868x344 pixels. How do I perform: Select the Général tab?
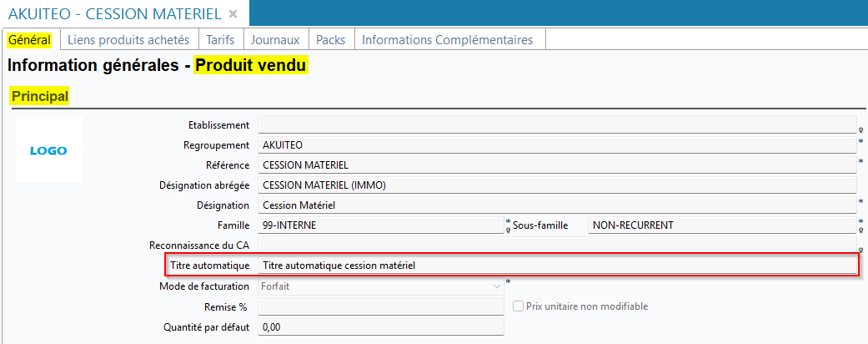tap(29, 40)
